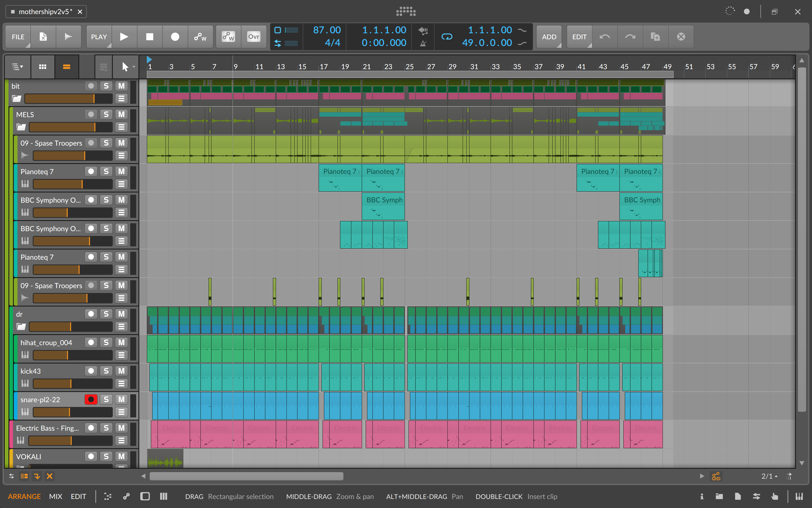Toggle the metronome icon

pyautogui.click(x=423, y=43)
